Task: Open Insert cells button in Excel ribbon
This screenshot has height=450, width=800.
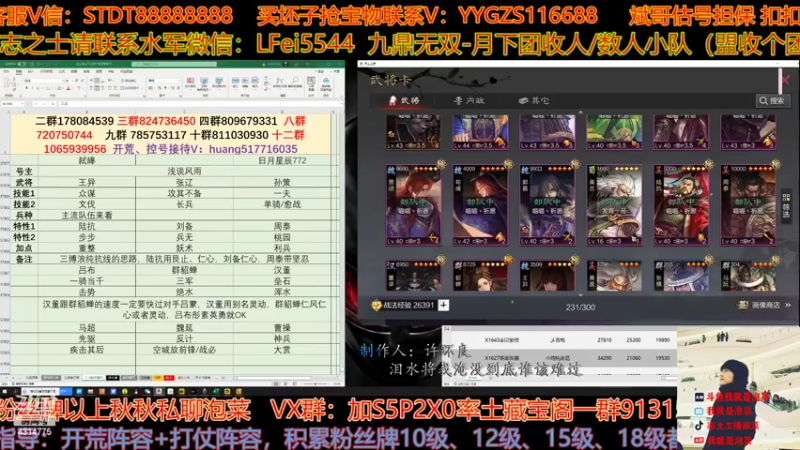Action: click(x=236, y=83)
